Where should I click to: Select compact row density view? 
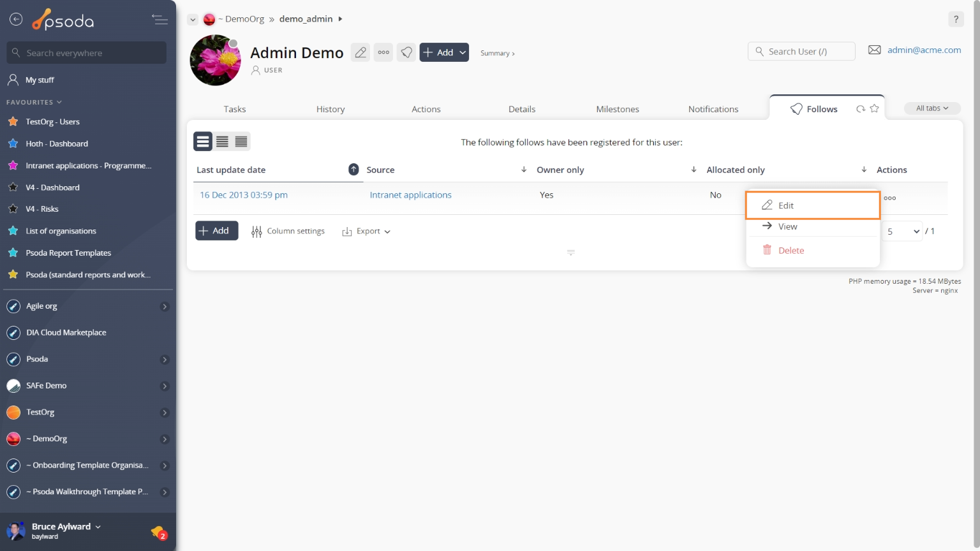click(x=241, y=142)
